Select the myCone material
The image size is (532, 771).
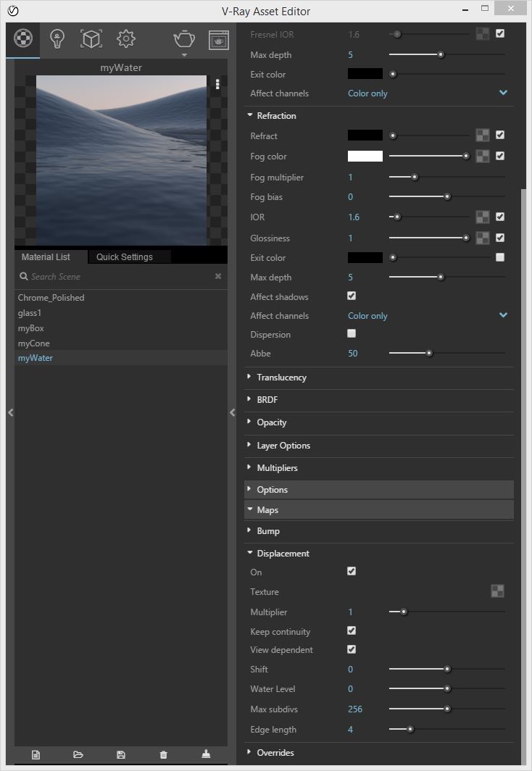point(121,343)
